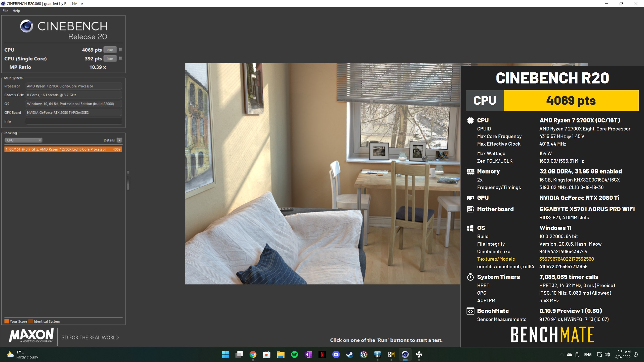Open Discord from the taskbar
The width and height of the screenshot is (644, 362).
[336, 354]
